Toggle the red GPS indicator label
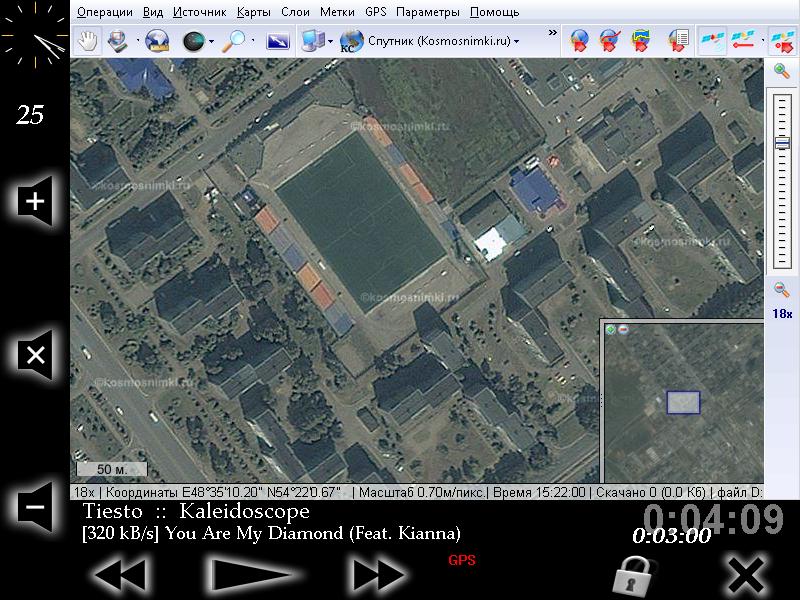 pyautogui.click(x=461, y=560)
